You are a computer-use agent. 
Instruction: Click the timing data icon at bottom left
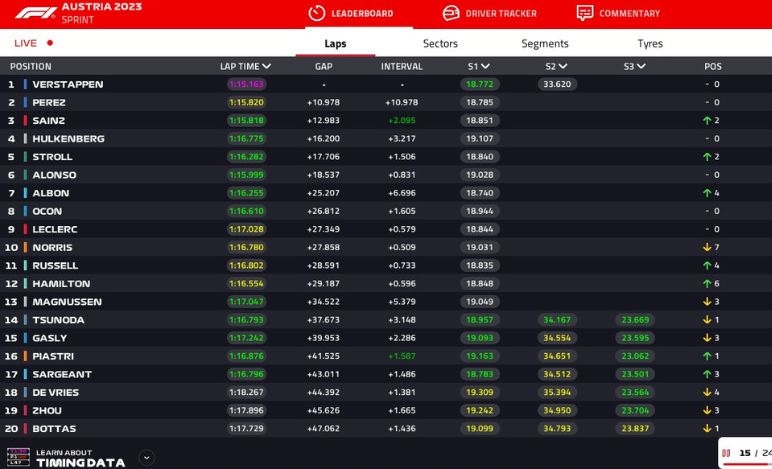(18, 457)
